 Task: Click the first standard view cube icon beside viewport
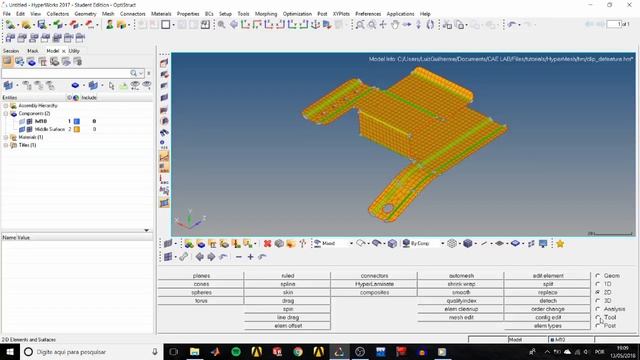164,63
